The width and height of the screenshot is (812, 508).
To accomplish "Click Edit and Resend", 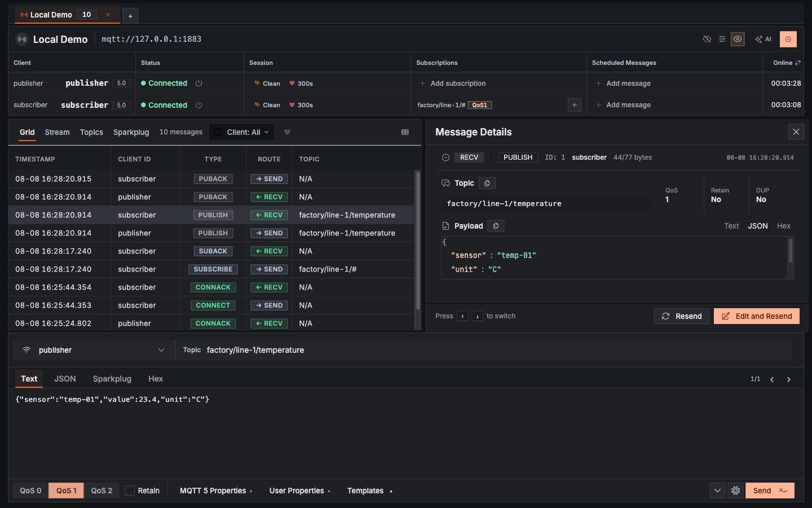I will (757, 316).
